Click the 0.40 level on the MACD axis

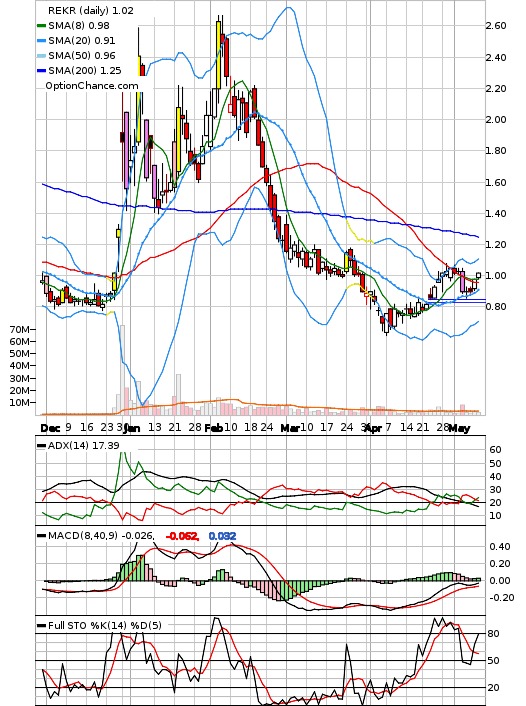tap(500, 547)
